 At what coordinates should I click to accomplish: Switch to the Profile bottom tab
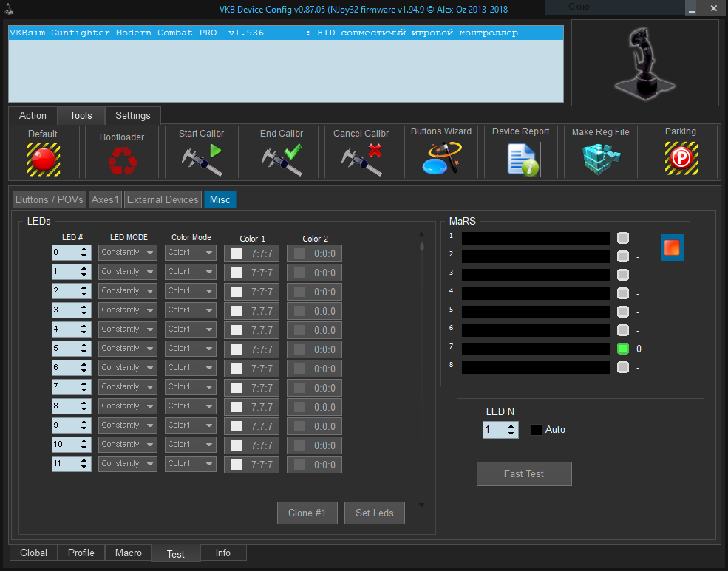[81, 553]
